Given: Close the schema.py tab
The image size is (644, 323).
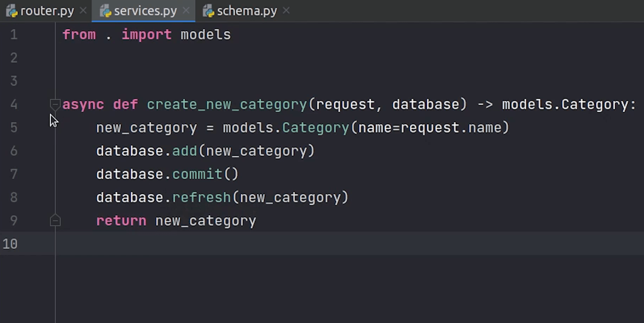Looking at the screenshot, I should (286, 11).
